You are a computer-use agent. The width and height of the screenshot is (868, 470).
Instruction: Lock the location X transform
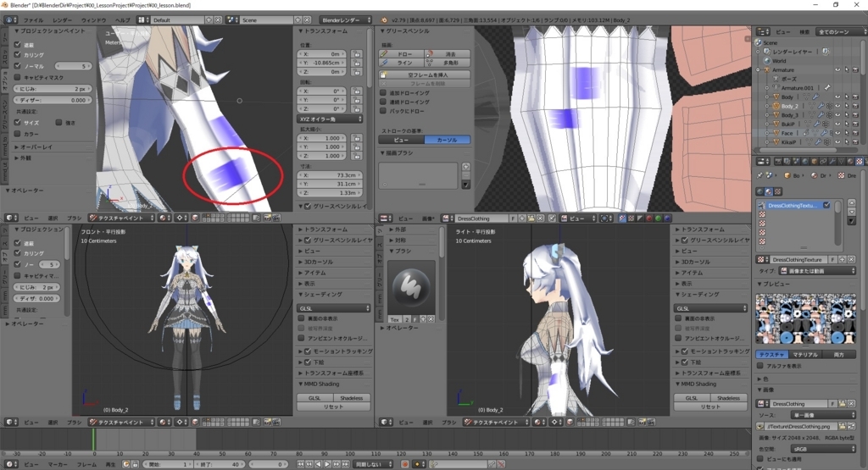357,54
